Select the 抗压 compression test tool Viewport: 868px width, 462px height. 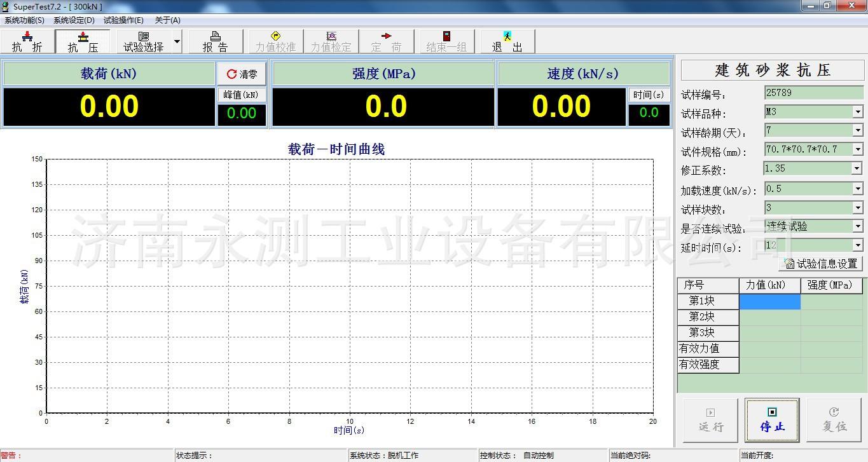pyautogui.click(x=83, y=41)
